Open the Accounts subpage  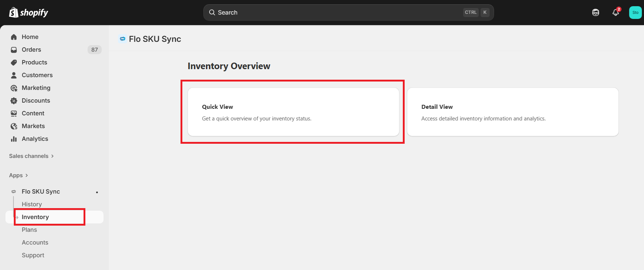click(35, 242)
